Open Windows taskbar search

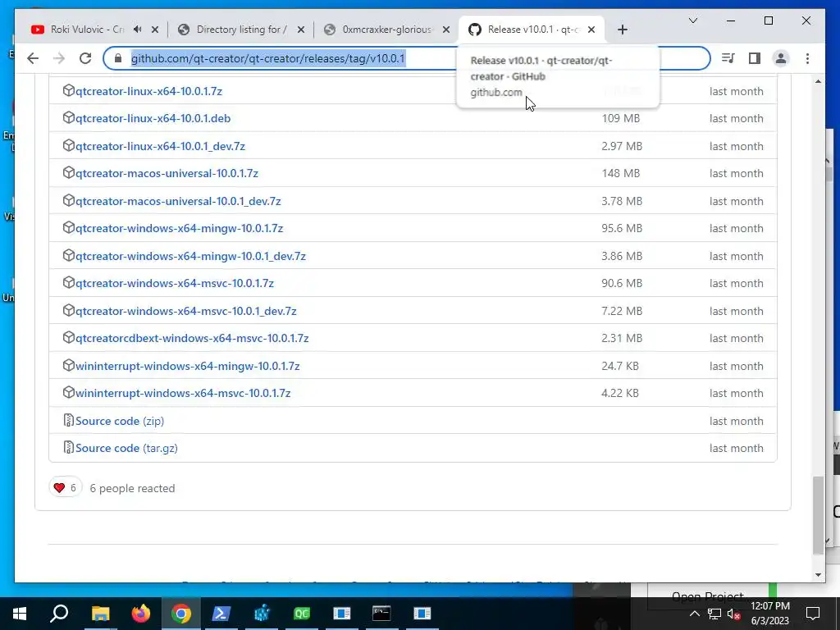click(x=59, y=614)
